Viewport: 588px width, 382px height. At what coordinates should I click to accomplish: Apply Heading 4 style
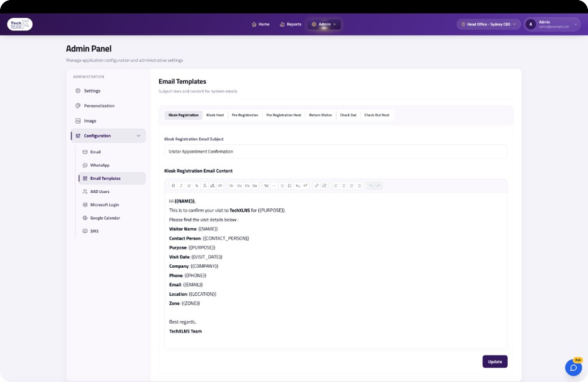(255, 186)
